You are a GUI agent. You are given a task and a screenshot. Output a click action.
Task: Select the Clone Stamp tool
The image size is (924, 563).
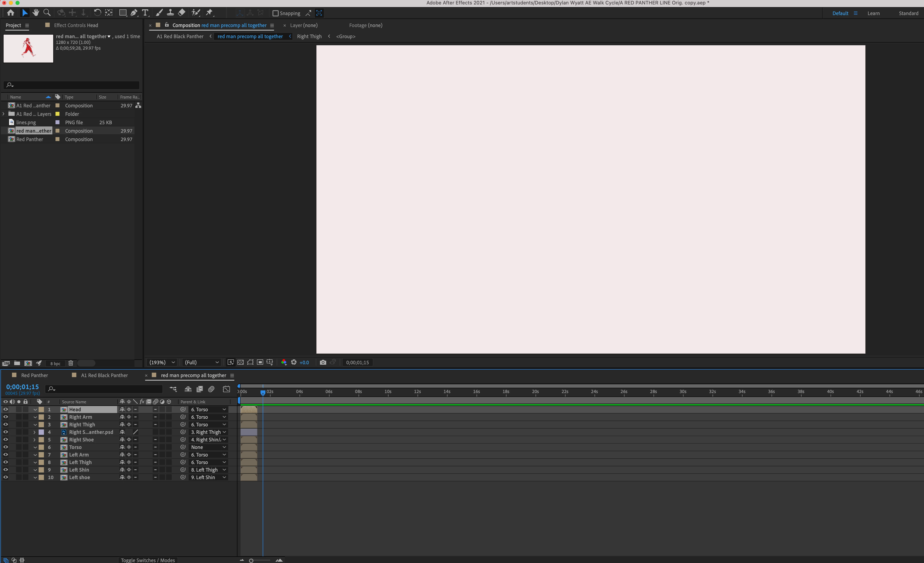pyautogui.click(x=170, y=13)
